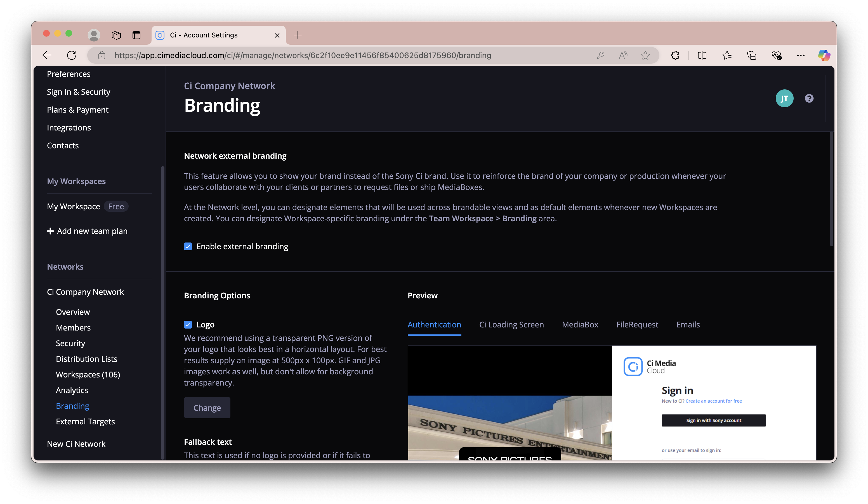Image resolution: width=868 pixels, height=504 pixels.
Task: Click the plus icon beside Add new team plan
Action: pos(50,231)
